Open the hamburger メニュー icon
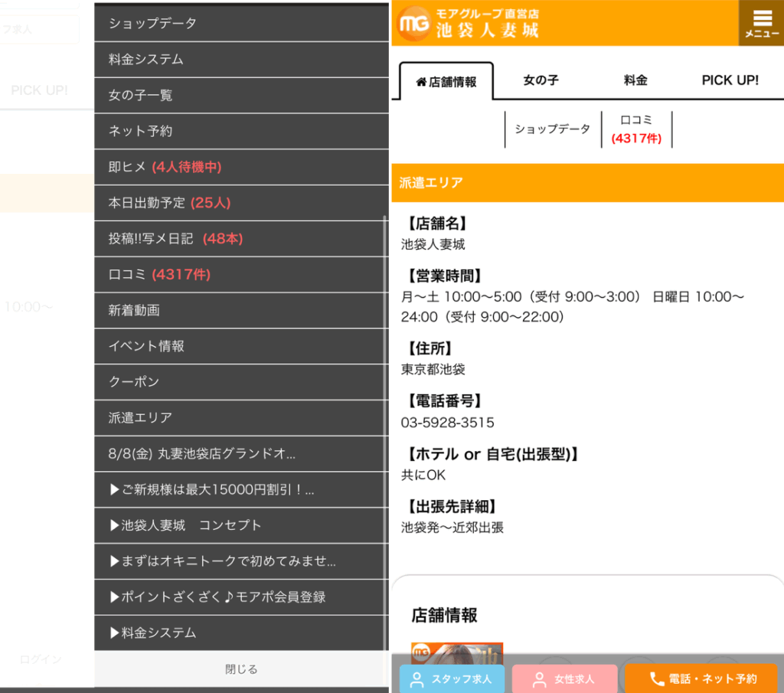 761,23
